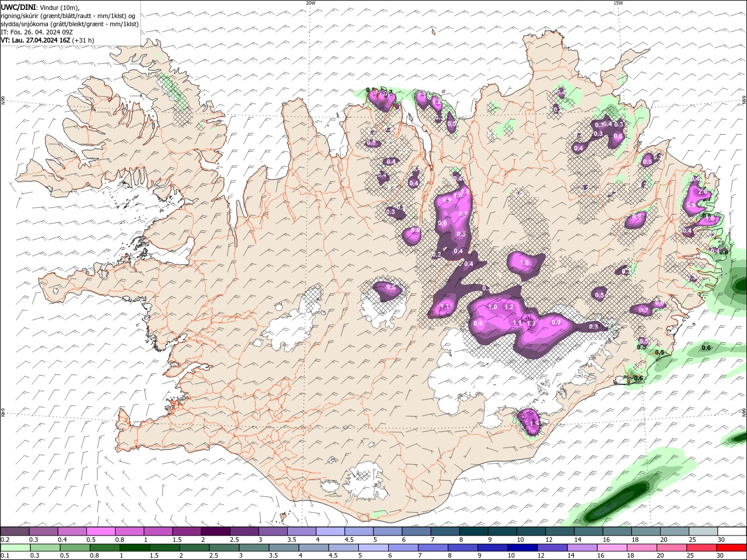Pick snow legend swatch between 1 and 1.5
The image size is (747, 560).
[158, 531]
